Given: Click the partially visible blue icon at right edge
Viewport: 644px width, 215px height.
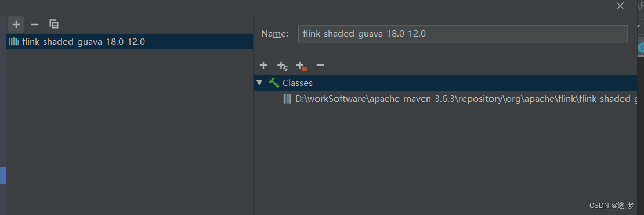Looking at the screenshot, I should pyautogui.click(x=641, y=48).
